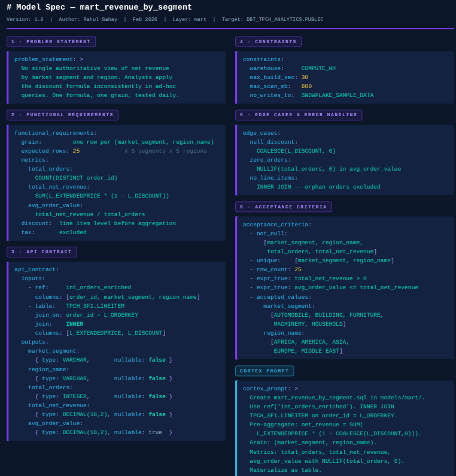The height and width of the screenshot is (476, 456).
Task: Click 'MACHINERY, HOUSEHOLD]' list line
Action: tap(310, 324)
